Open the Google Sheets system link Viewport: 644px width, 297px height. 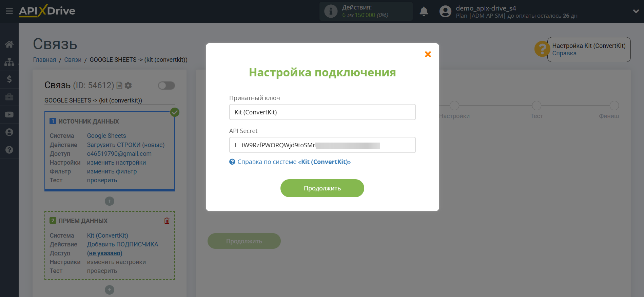[x=106, y=136]
